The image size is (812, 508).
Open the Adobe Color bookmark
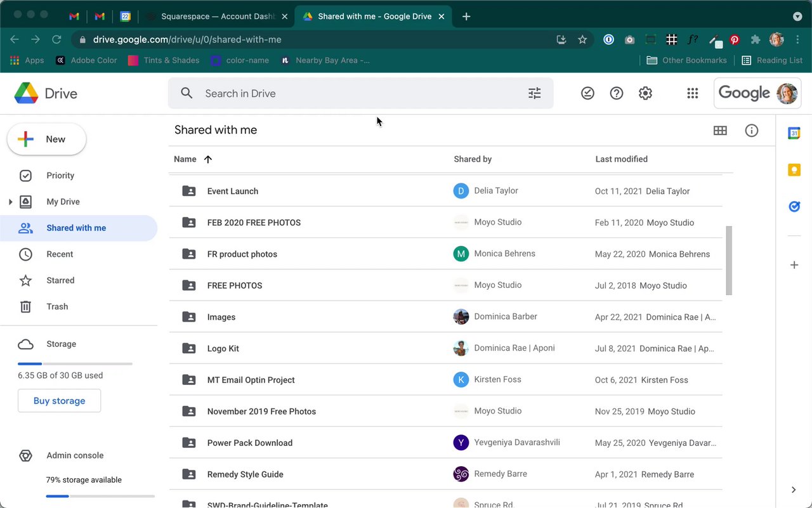[x=86, y=60]
